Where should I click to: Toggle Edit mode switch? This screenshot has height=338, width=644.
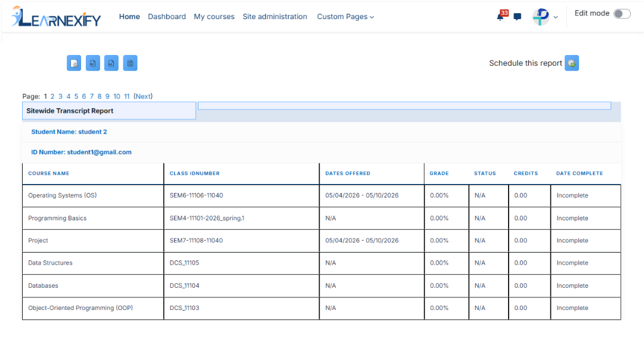pos(622,14)
